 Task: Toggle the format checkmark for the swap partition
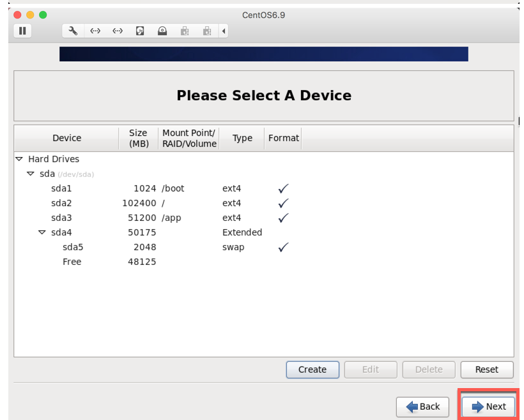pos(282,247)
